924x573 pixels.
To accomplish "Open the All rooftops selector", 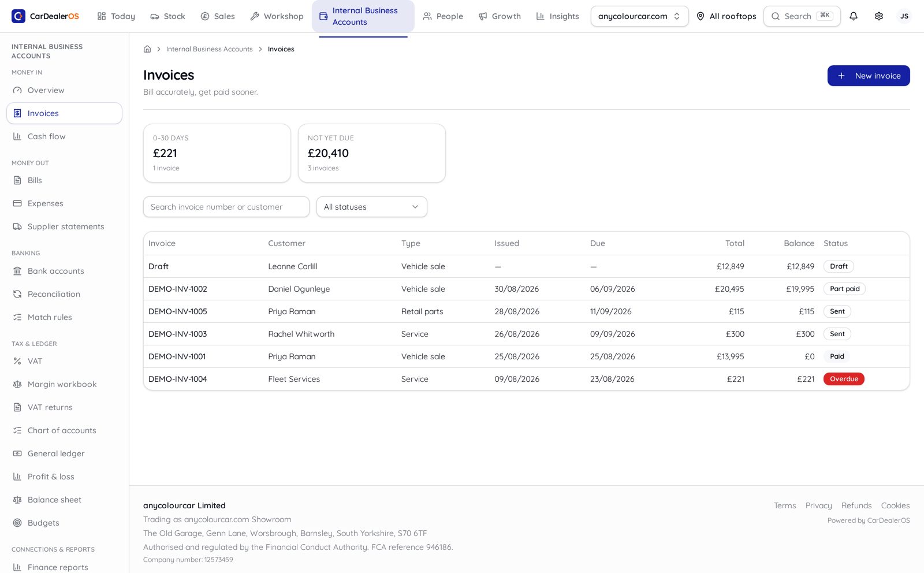I will (726, 16).
